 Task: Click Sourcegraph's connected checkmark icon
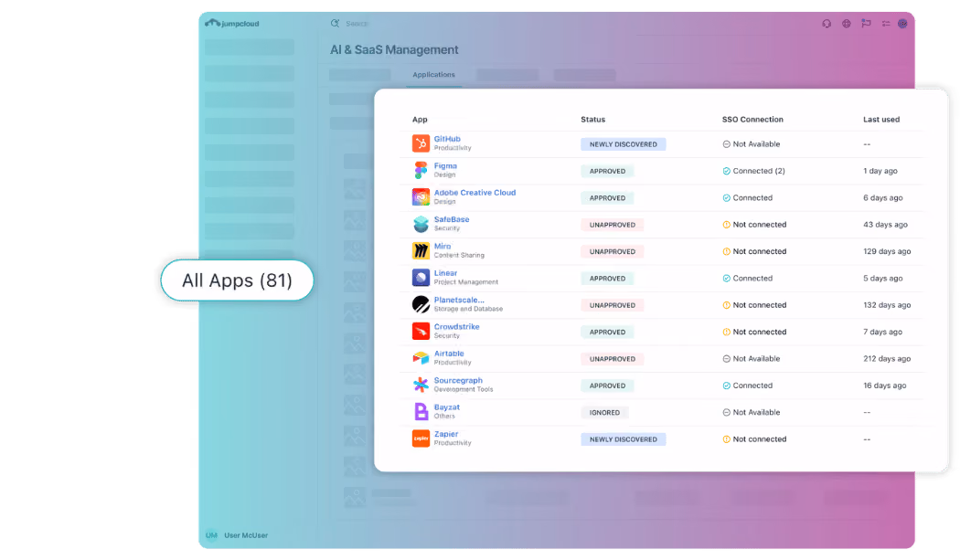pyautogui.click(x=726, y=386)
